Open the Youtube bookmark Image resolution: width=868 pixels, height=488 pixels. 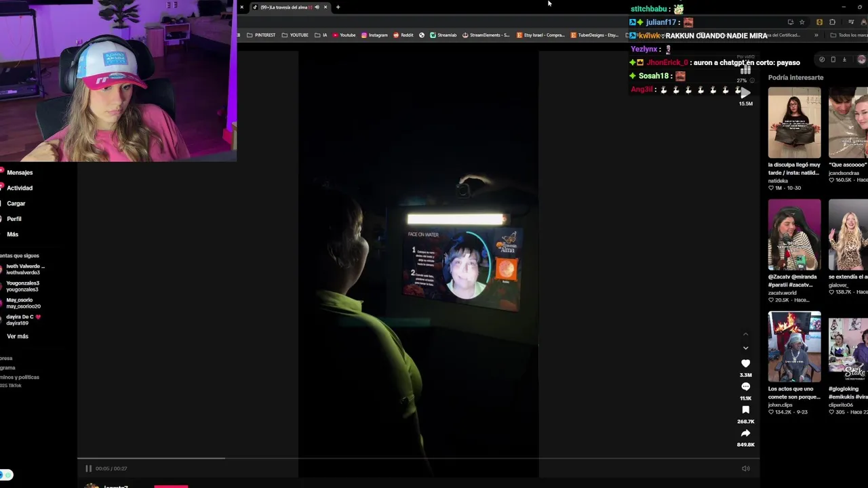point(344,35)
